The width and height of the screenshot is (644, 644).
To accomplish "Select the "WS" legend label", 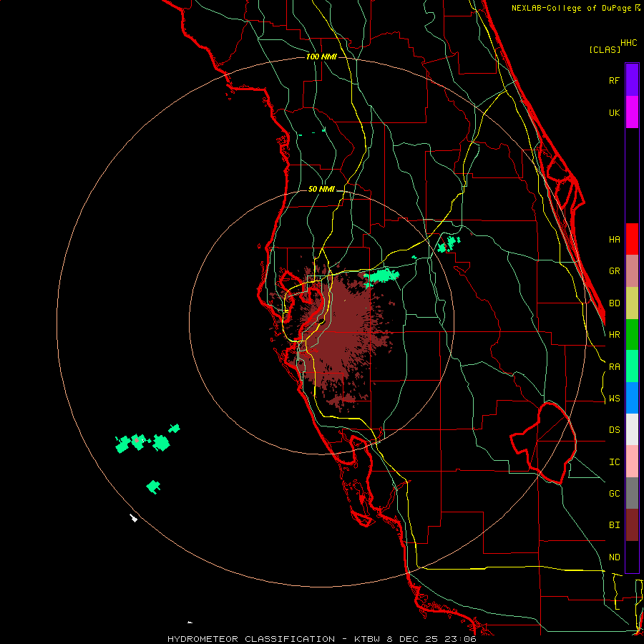I will [614, 399].
